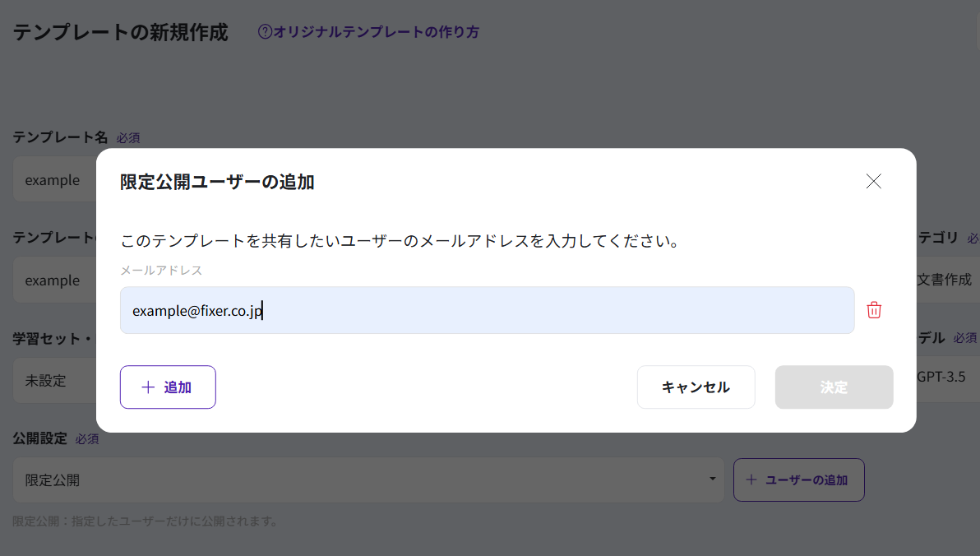
Task: Click the 限定公開 explanation note at bottom
Action: click(146, 521)
